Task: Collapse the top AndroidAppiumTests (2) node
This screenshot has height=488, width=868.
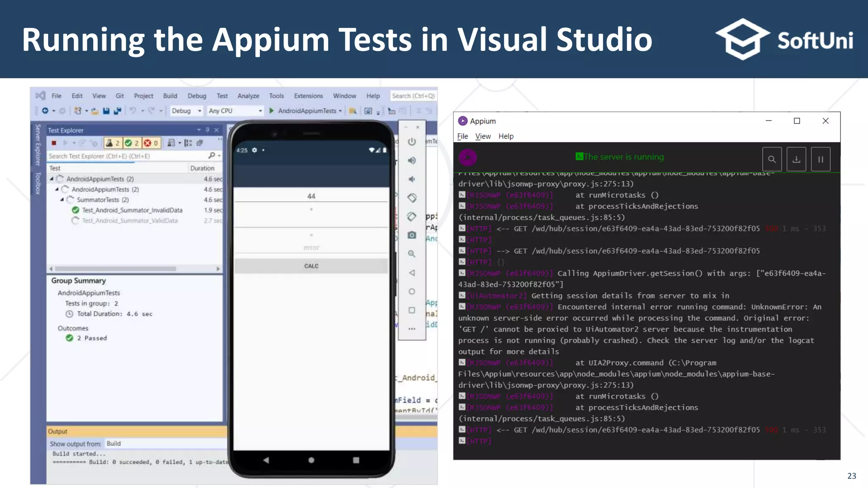Action: point(52,179)
